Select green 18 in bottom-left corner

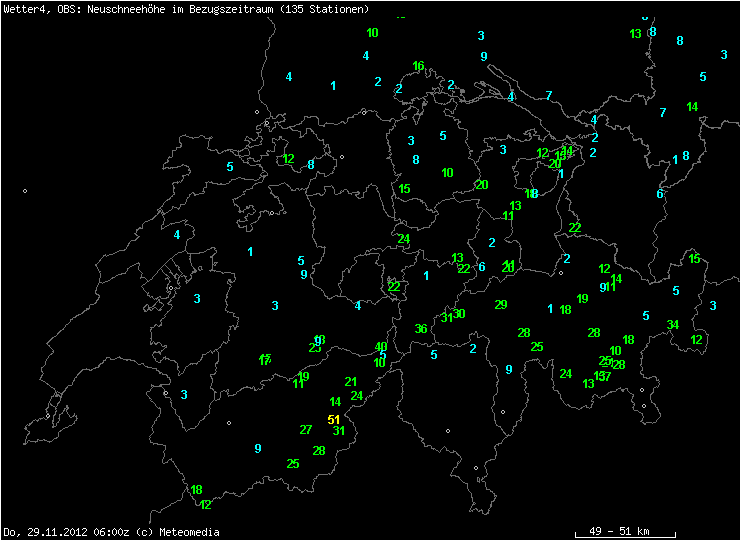pyautogui.click(x=197, y=490)
